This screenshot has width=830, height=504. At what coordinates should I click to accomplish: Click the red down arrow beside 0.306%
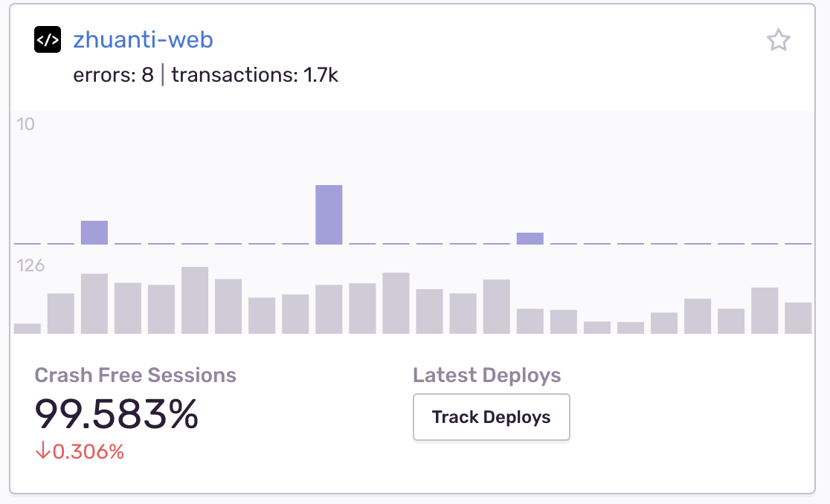pyautogui.click(x=42, y=451)
